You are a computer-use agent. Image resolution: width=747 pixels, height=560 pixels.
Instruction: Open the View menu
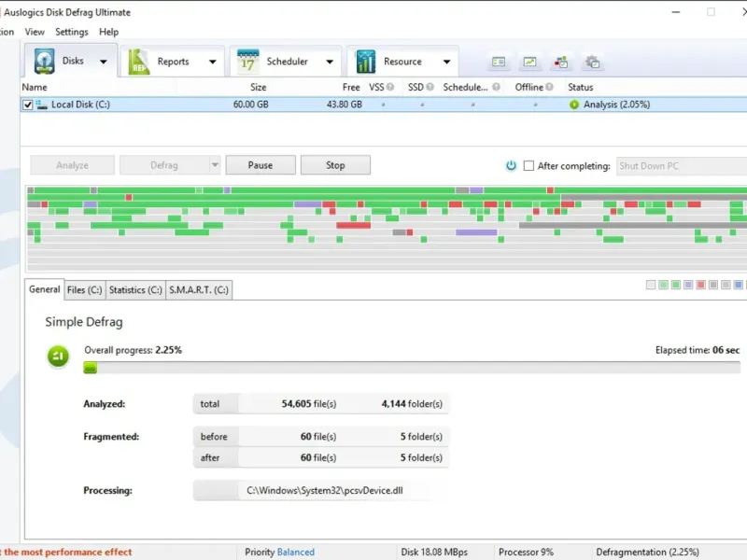(x=35, y=32)
